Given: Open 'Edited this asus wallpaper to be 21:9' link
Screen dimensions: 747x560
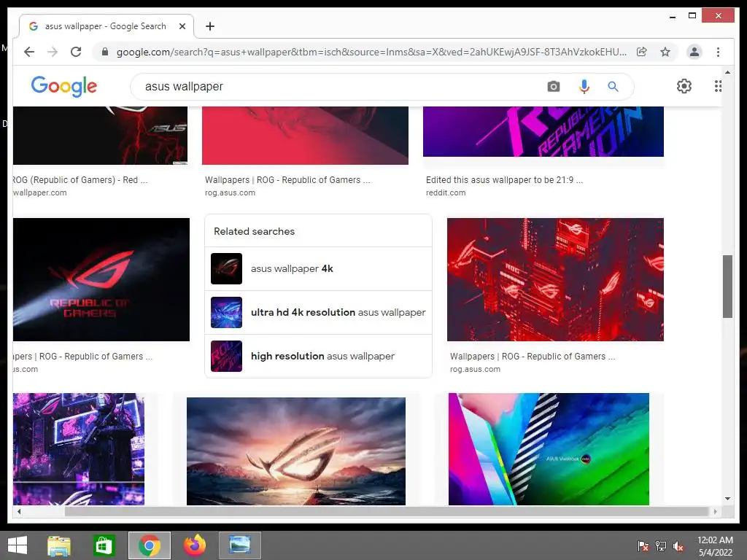Looking at the screenshot, I should [504, 180].
